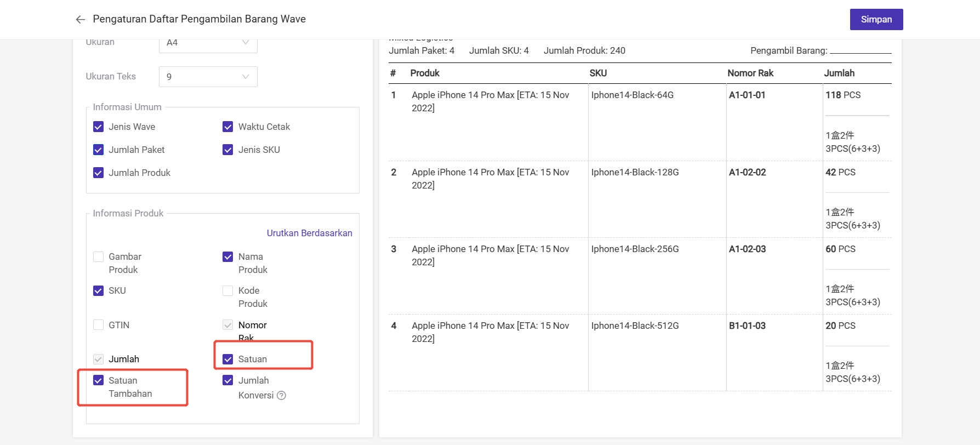Click the Informasi Umum section title

(127, 107)
